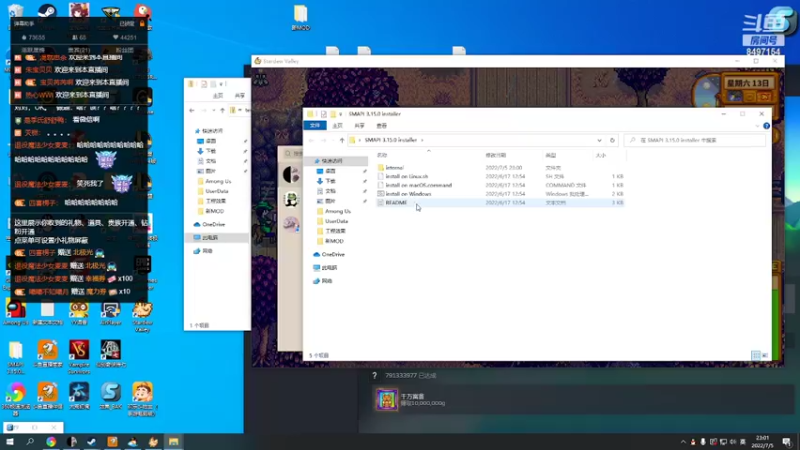
Task: Open 新MOD folder in SMAPI installer sidebar
Action: (x=334, y=241)
